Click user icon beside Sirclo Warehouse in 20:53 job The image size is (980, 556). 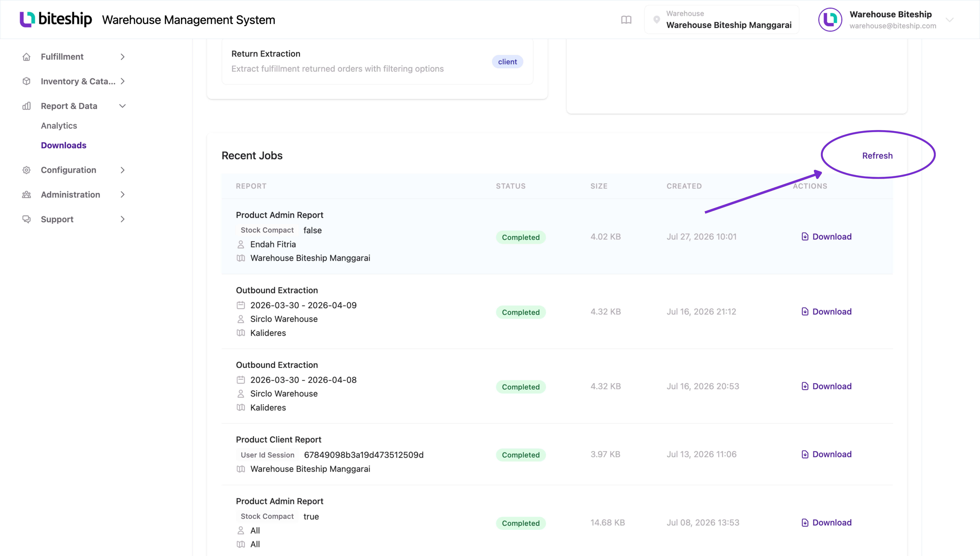tap(241, 394)
